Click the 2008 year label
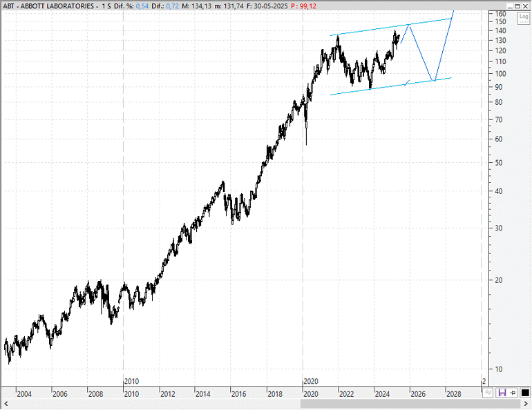Screen dimensions: 532x410 tap(95, 394)
